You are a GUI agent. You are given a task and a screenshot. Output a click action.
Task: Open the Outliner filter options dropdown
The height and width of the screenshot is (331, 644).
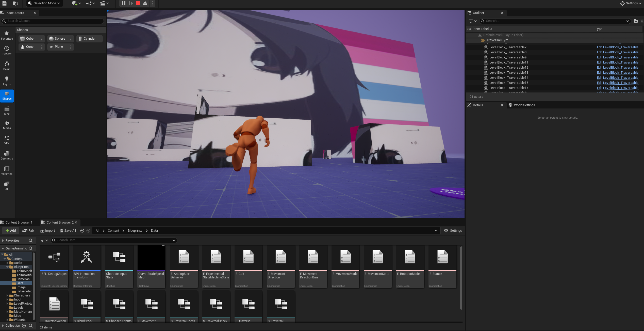click(473, 21)
